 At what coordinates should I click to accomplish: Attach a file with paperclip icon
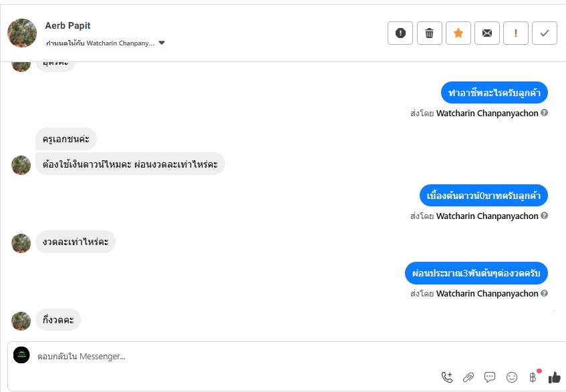(468, 377)
